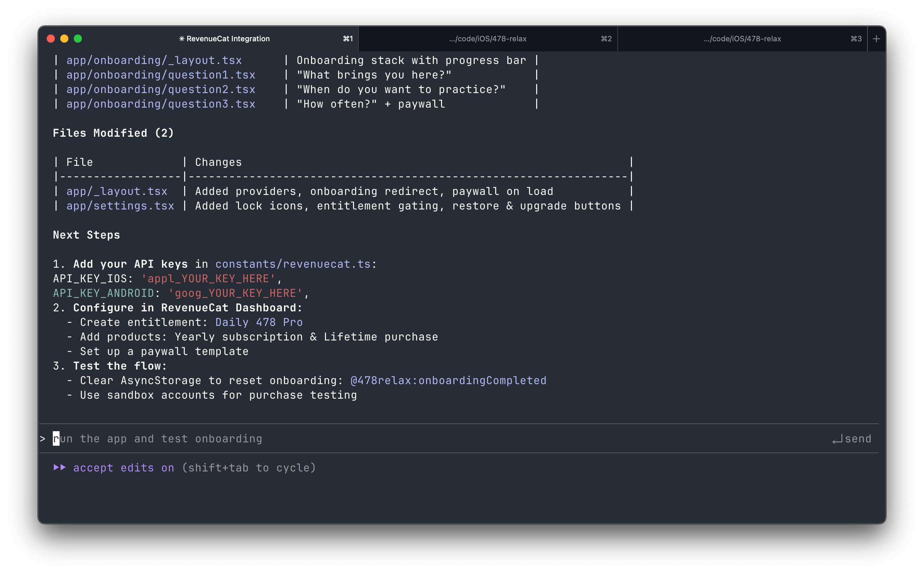The image size is (924, 574).
Task: Click 'Set up a paywall template' line
Action: pos(164,352)
